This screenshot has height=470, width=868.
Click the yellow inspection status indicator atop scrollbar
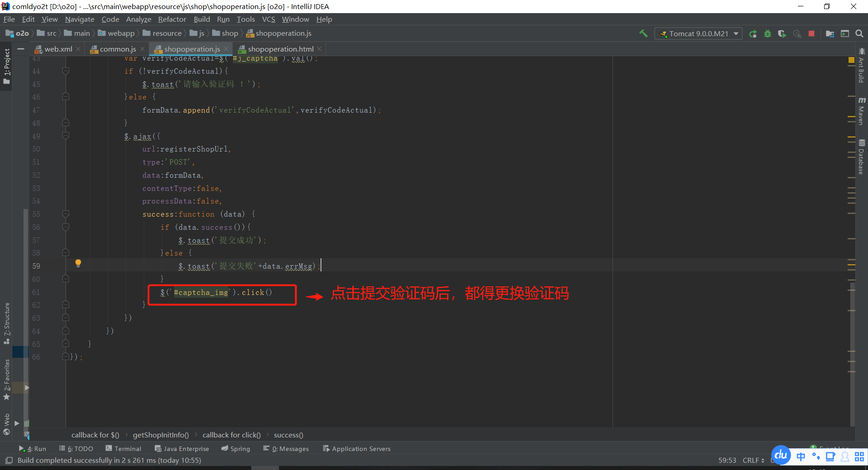click(x=851, y=60)
